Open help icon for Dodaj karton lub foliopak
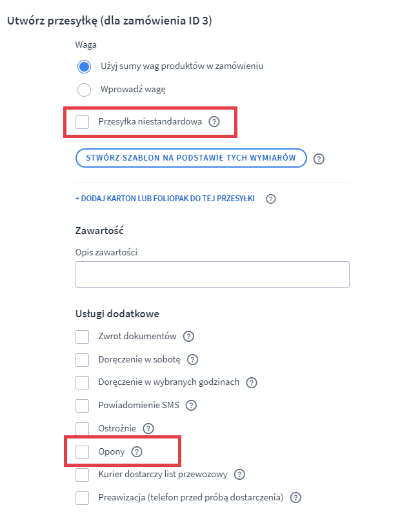The height and width of the screenshot is (512, 420). tap(271, 199)
